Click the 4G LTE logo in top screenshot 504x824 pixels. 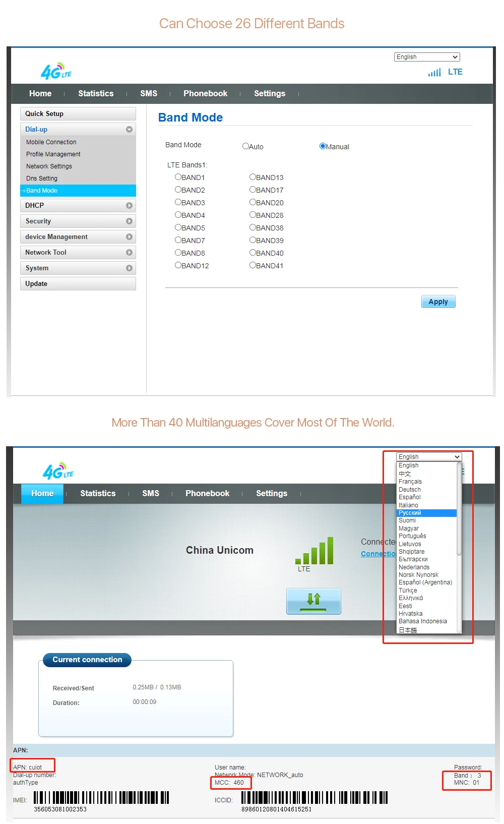56,72
